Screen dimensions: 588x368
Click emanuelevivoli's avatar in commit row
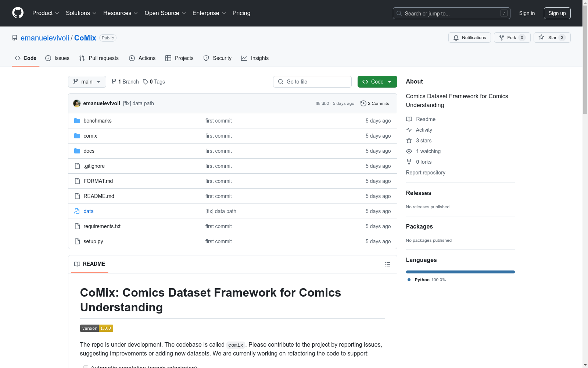click(x=77, y=103)
